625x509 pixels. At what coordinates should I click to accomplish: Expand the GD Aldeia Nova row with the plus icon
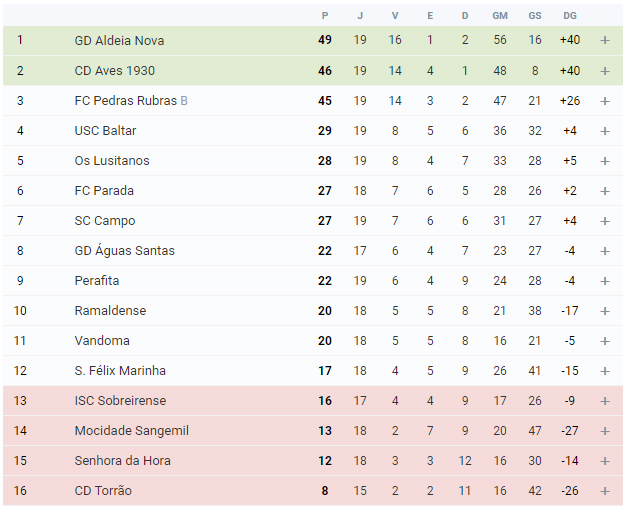tap(605, 40)
